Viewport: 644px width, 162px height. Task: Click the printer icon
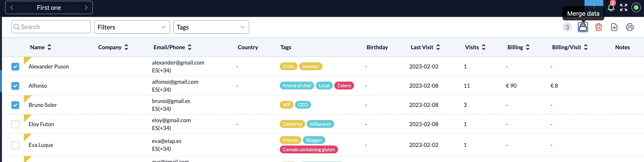pos(630,27)
